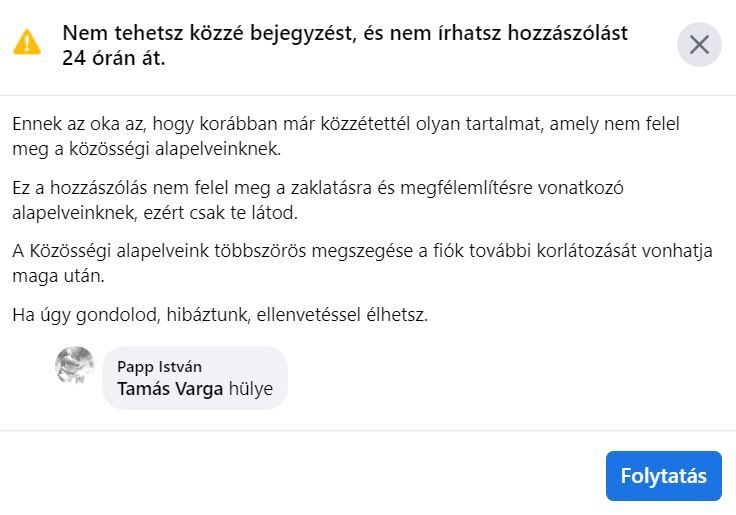Click the word hülye in the comment
The width and height of the screenshot is (736, 515).
coord(251,389)
